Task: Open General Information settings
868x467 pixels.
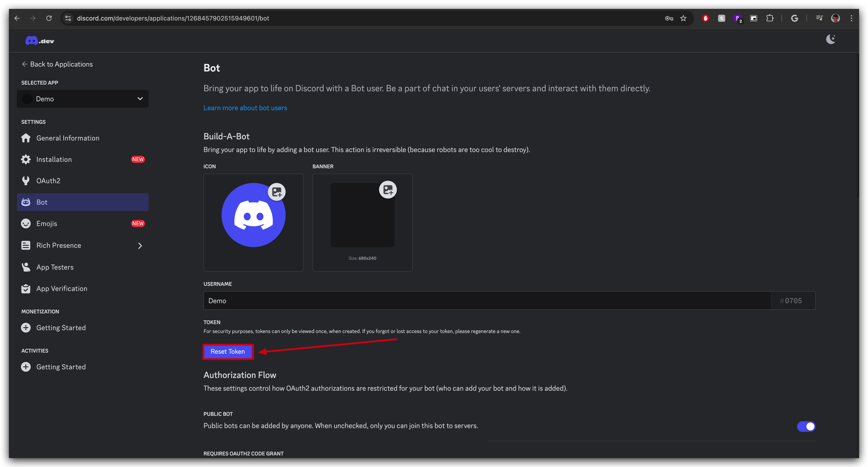Action: pos(83,138)
